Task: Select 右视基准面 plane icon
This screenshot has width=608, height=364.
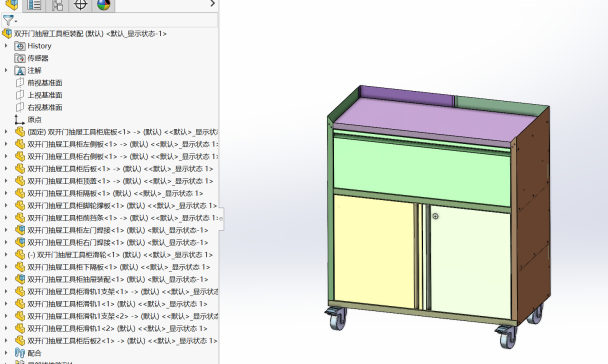Action: 20,107
